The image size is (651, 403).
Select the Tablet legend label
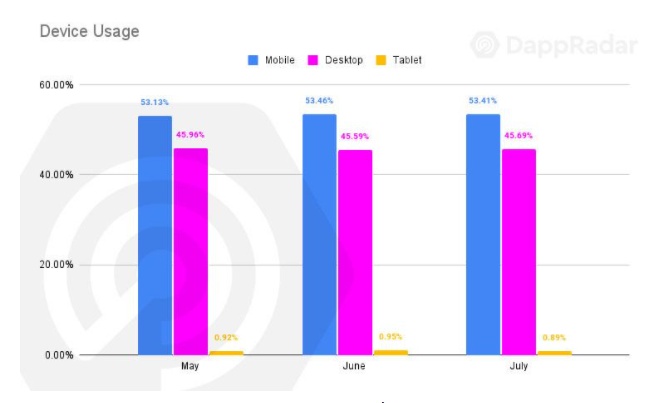tap(407, 60)
